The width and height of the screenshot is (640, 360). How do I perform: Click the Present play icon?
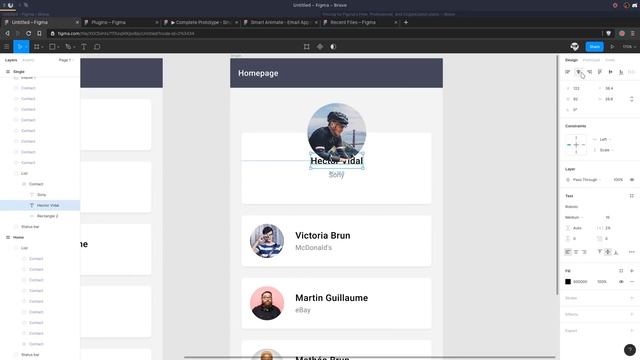click(612, 47)
